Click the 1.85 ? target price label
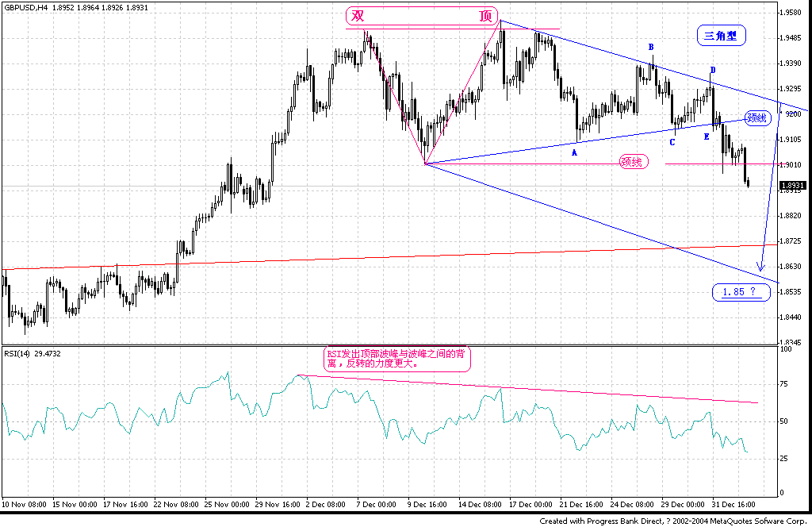 [x=741, y=292]
